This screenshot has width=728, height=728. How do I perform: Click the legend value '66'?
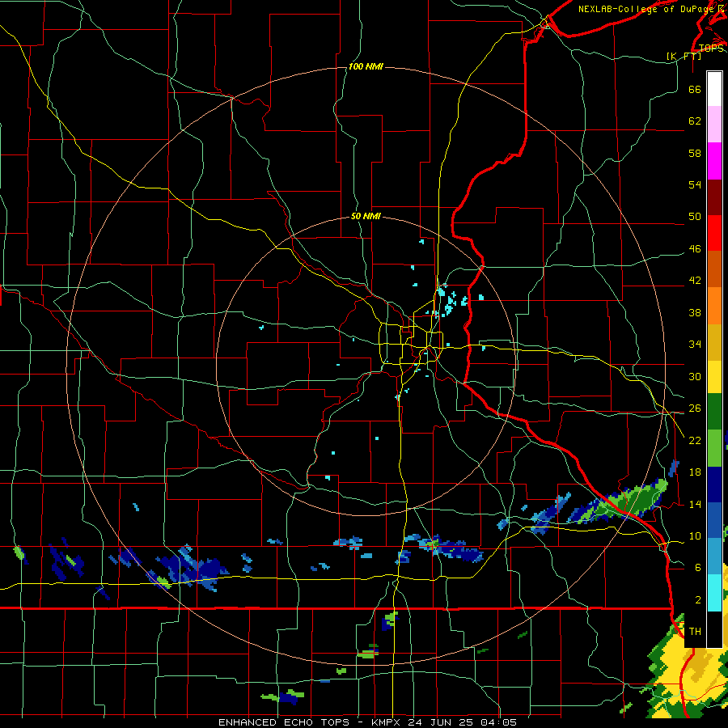[x=695, y=90]
